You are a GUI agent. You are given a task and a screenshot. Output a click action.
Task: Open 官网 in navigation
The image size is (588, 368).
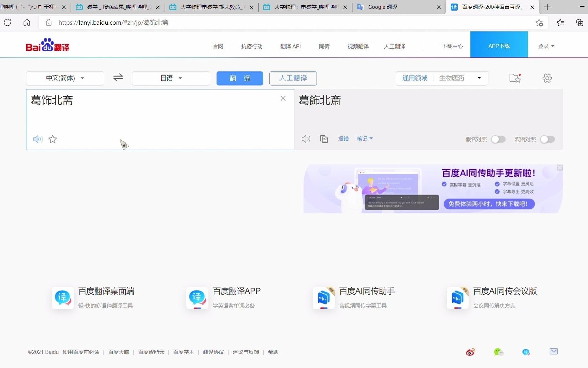pyautogui.click(x=218, y=46)
